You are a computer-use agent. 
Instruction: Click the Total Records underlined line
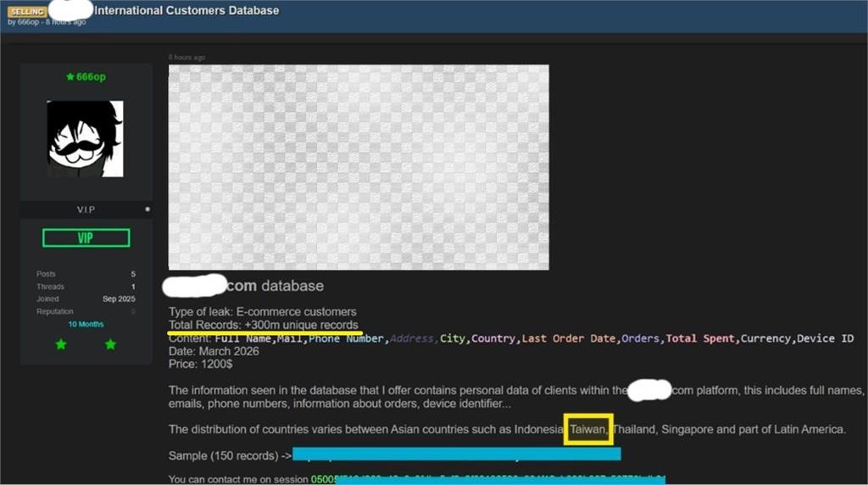coord(264,325)
